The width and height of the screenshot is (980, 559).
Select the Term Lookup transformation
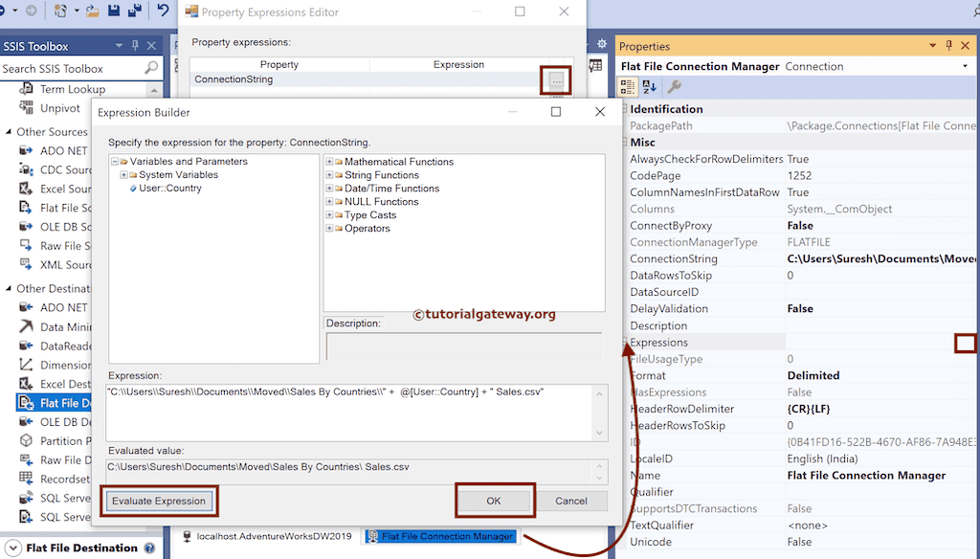pyautogui.click(x=64, y=88)
